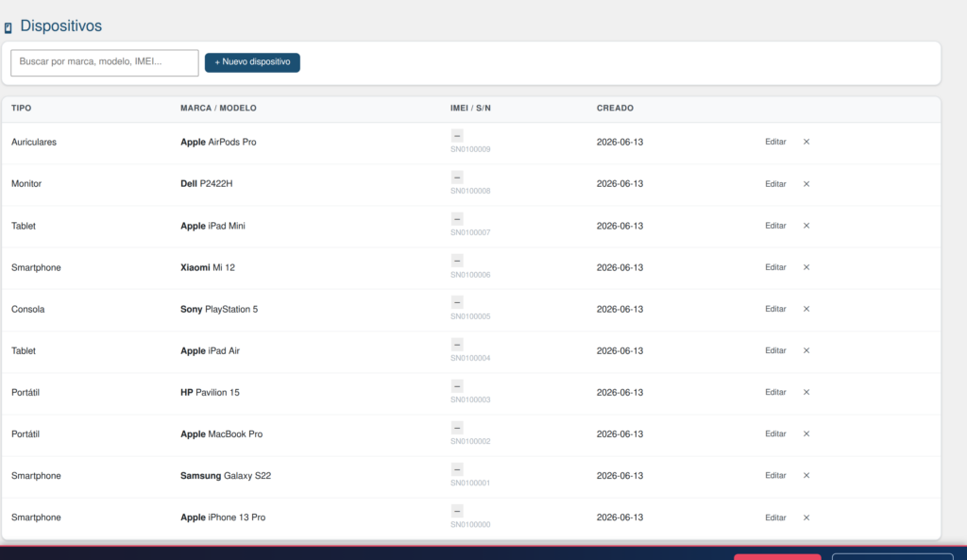This screenshot has height=560, width=967.
Task: Click the Apple AirPods Pro model text
Action: click(x=218, y=142)
